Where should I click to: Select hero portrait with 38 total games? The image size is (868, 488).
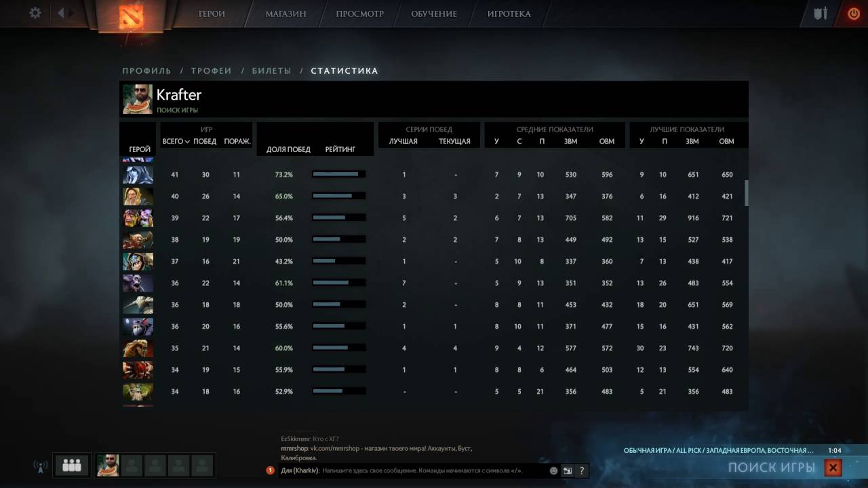pyautogui.click(x=138, y=240)
